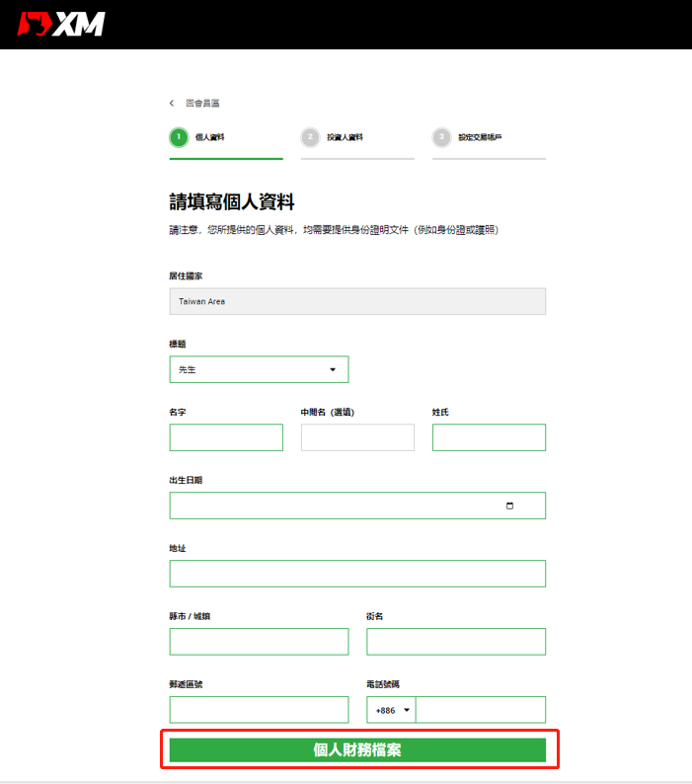Click the XM logo in header

click(x=61, y=24)
